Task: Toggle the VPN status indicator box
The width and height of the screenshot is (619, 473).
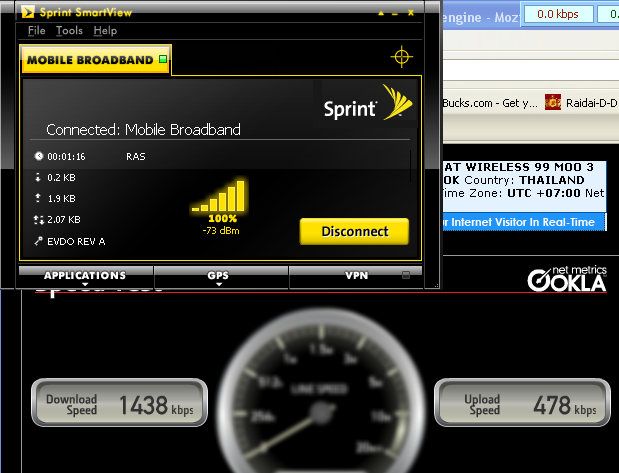Action: click(x=406, y=275)
